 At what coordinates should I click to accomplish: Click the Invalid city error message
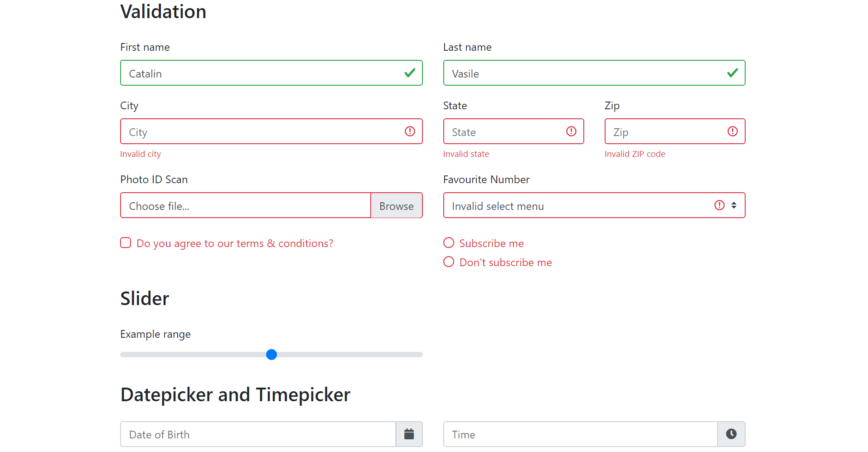[141, 154]
